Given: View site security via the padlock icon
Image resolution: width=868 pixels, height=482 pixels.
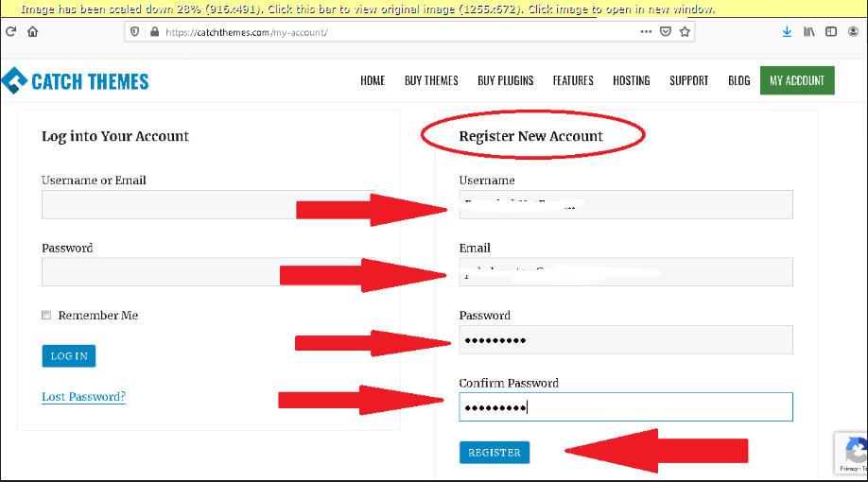Looking at the screenshot, I should 154,32.
